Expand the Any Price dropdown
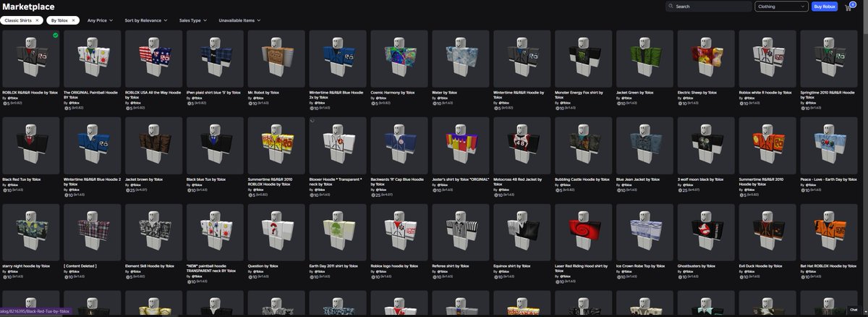868x317 pixels. (x=100, y=20)
